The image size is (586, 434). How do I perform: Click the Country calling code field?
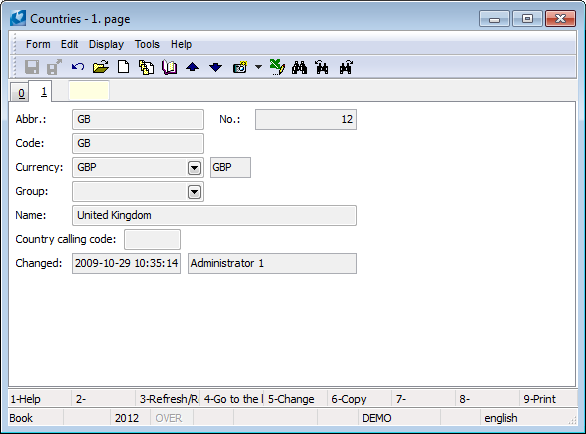[x=152, y=239]
